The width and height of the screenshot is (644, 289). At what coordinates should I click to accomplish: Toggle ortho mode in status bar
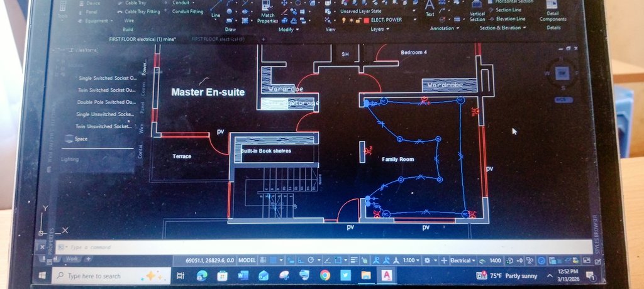(x=301, y=260)
